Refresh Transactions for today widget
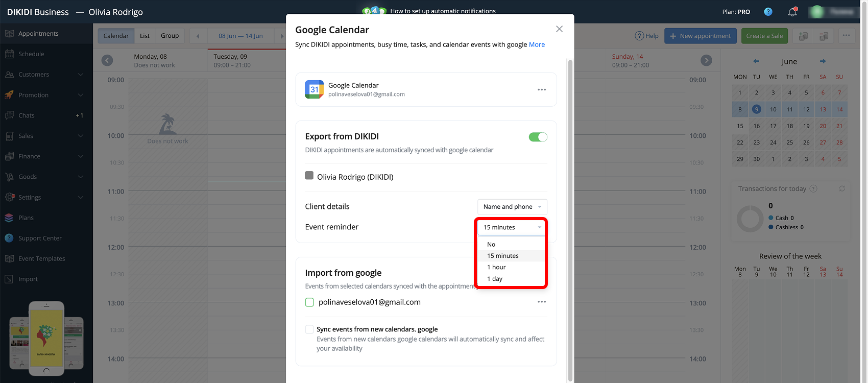The width and height of the screenshot is (868, 383). pyautogui.click(x=842, y=188)
